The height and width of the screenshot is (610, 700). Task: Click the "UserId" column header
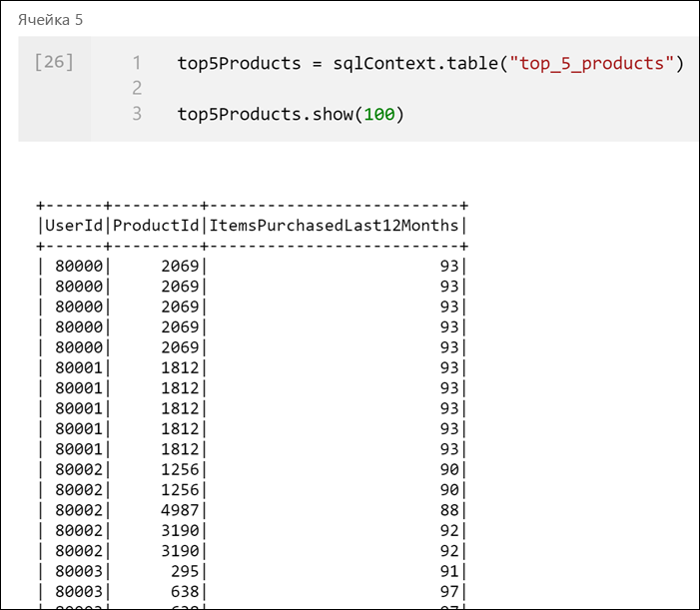click(x=74, y=226)
